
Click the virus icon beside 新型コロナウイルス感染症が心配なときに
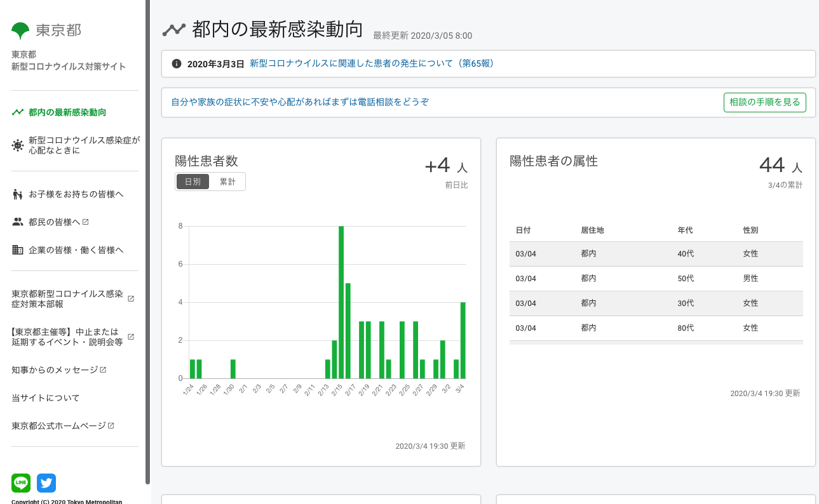coord(18,145)
